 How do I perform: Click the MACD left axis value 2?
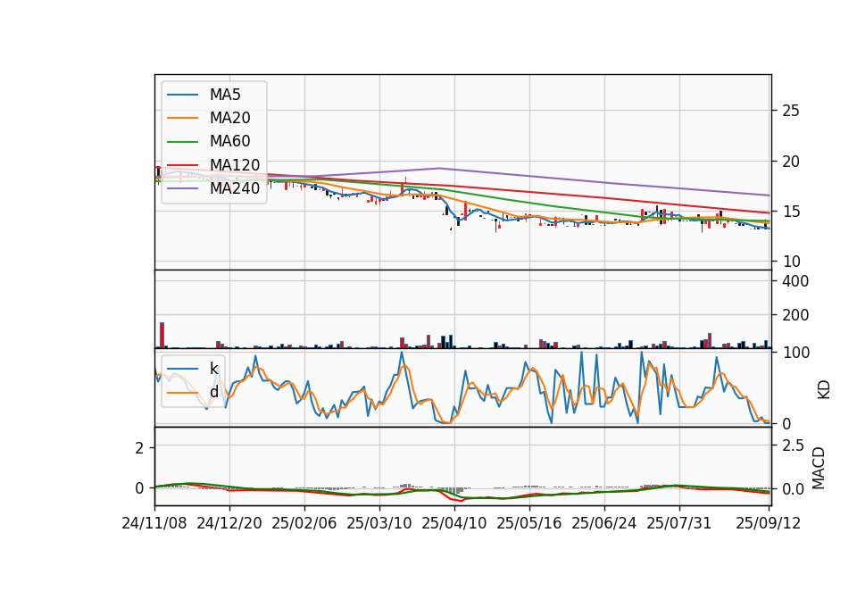pos(139,448)
